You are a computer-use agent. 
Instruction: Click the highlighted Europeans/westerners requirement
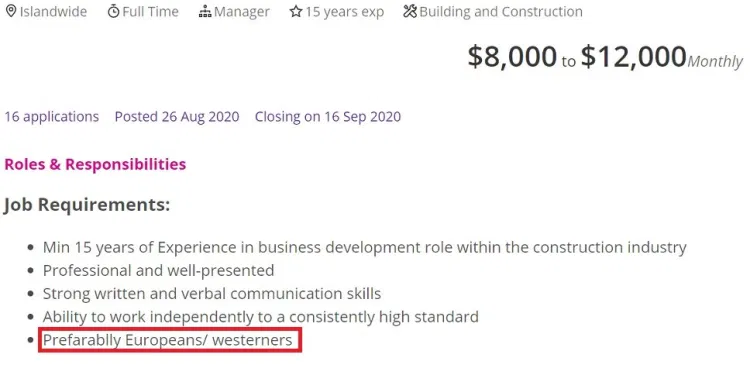pyautogui.click(x=170, y=341)
